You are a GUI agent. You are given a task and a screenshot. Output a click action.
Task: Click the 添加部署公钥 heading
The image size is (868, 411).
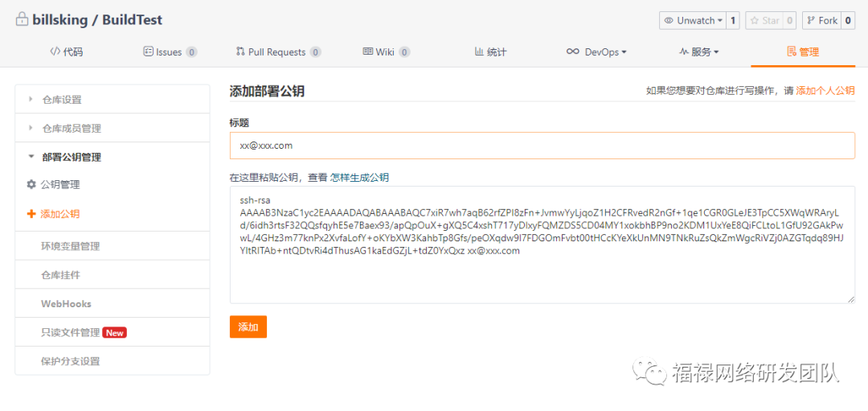267,91
